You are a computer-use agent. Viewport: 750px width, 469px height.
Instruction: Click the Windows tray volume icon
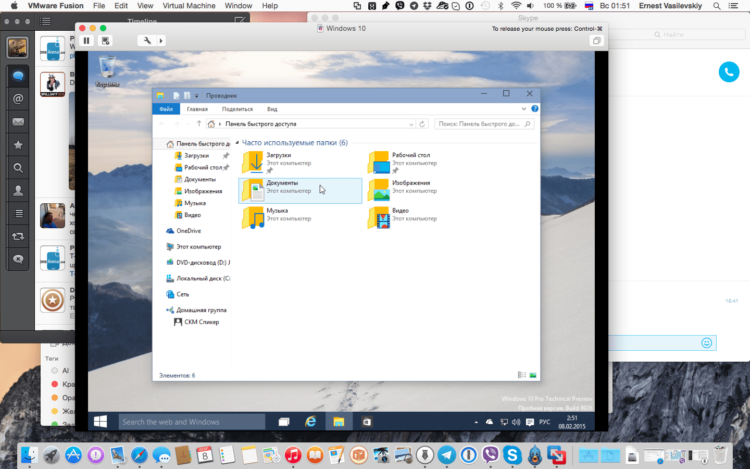point(516,422)
